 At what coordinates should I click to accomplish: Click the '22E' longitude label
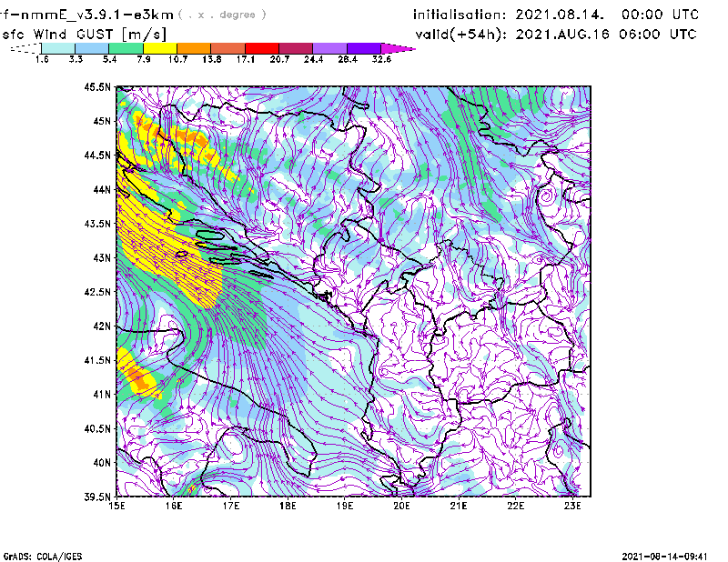[516, 506]
